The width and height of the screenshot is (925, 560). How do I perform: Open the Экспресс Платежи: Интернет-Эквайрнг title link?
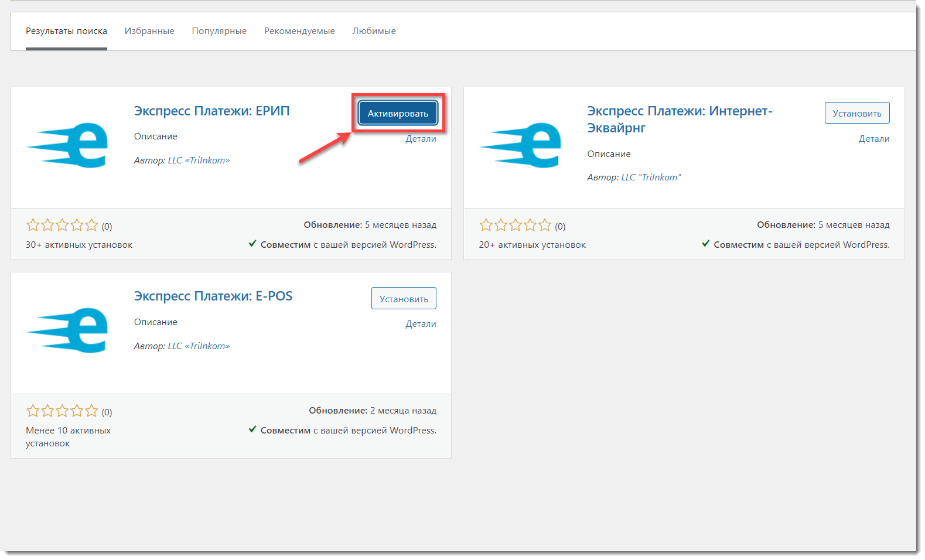click(680, 119)
